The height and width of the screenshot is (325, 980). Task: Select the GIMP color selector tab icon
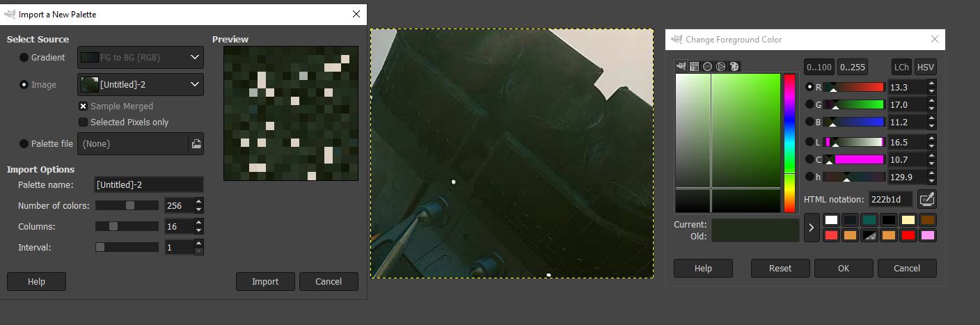pos(680,66)
